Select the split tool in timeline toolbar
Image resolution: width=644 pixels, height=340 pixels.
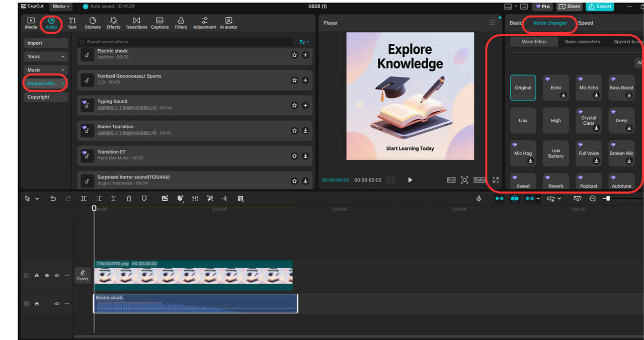pos(84,198)
